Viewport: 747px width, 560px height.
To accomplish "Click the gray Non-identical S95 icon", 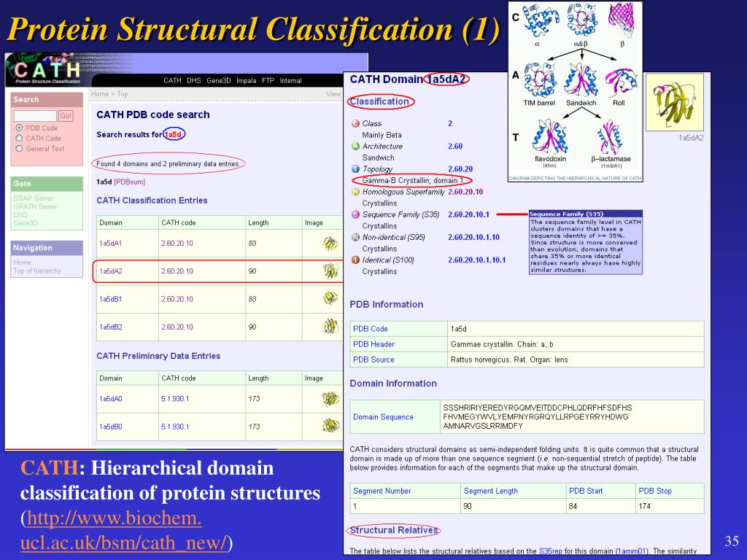I will (x=355, y=237).
